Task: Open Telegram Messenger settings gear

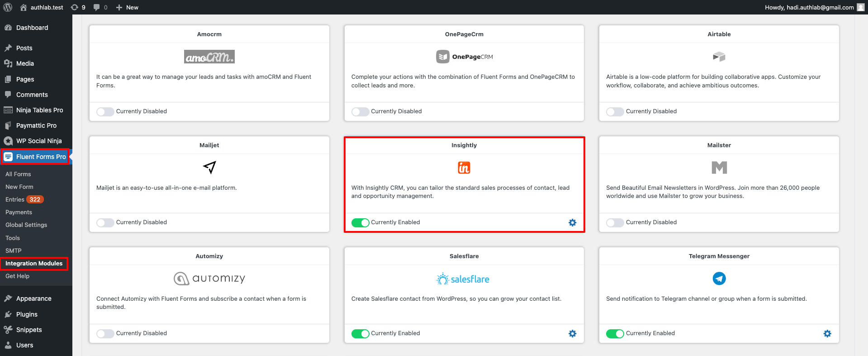Action: click(827, 333)
